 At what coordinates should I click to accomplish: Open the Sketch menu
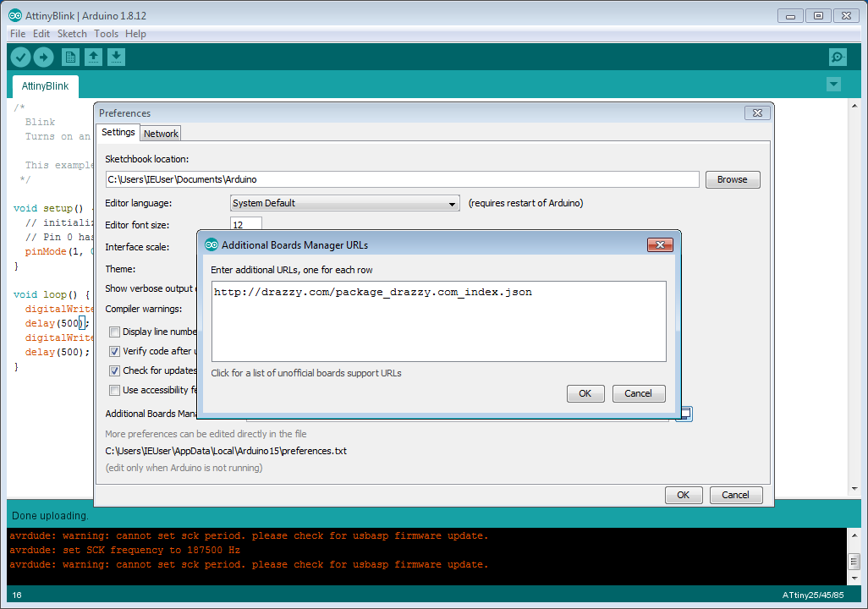pos(72,34)
